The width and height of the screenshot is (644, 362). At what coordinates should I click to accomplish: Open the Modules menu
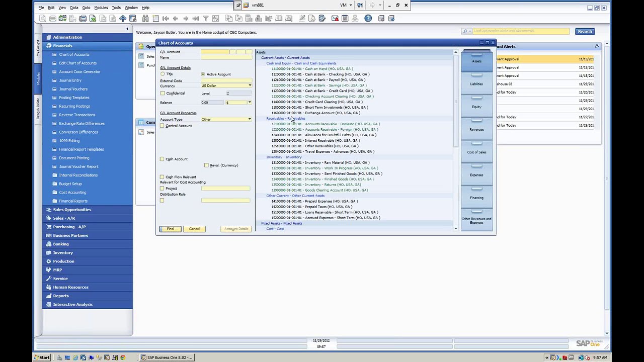pos(101,8)
